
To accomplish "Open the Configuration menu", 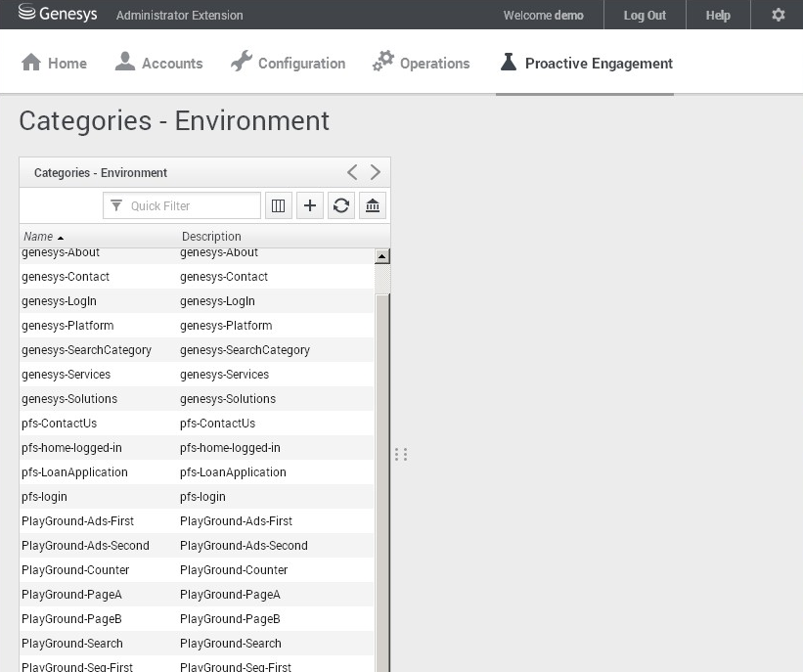I will tap(288, 63).
